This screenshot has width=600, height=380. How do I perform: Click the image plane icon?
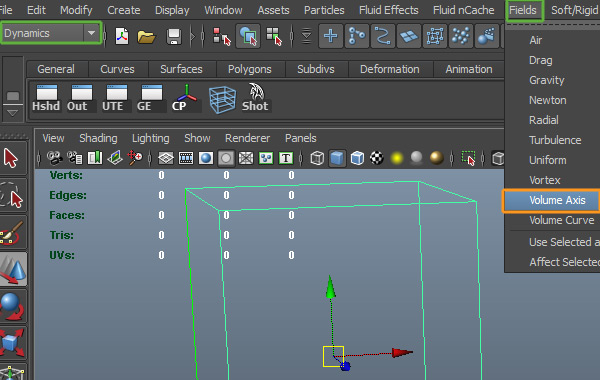click(115, 158)
